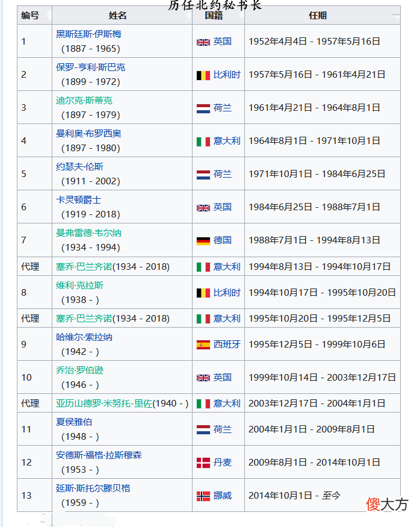Follow the 荷兰 link in 夏侯雅伯 row
The height and width of the screenshot is (527, 420).
[x=223, y=429]
